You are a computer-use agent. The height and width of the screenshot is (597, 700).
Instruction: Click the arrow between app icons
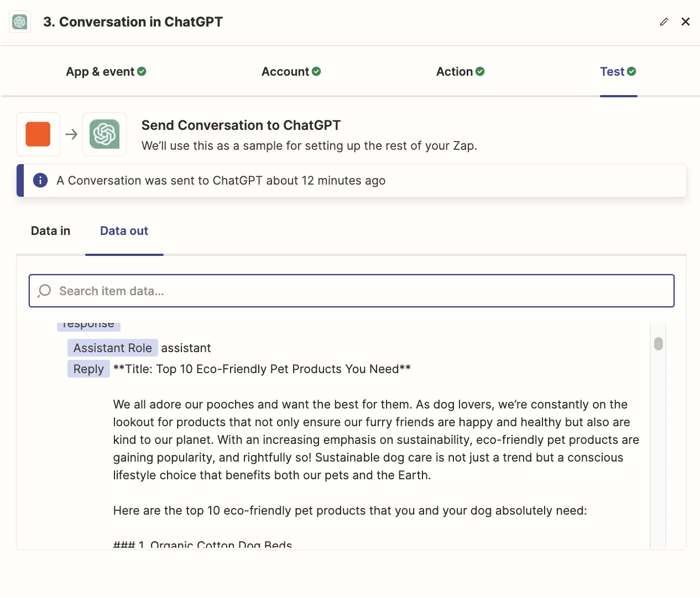(x=71, y=134)
